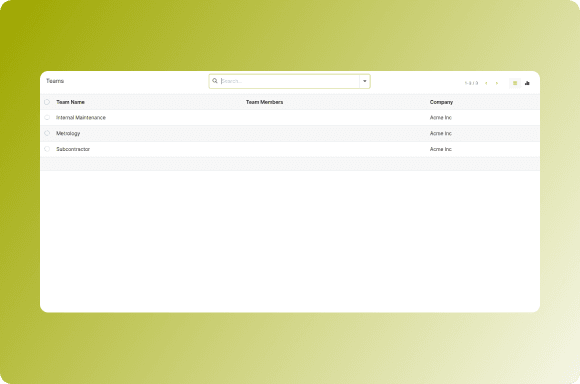This screenshot has width=580, height=384.
Task: Select the Subcontractor row checkbox
Action: (47, 149)
